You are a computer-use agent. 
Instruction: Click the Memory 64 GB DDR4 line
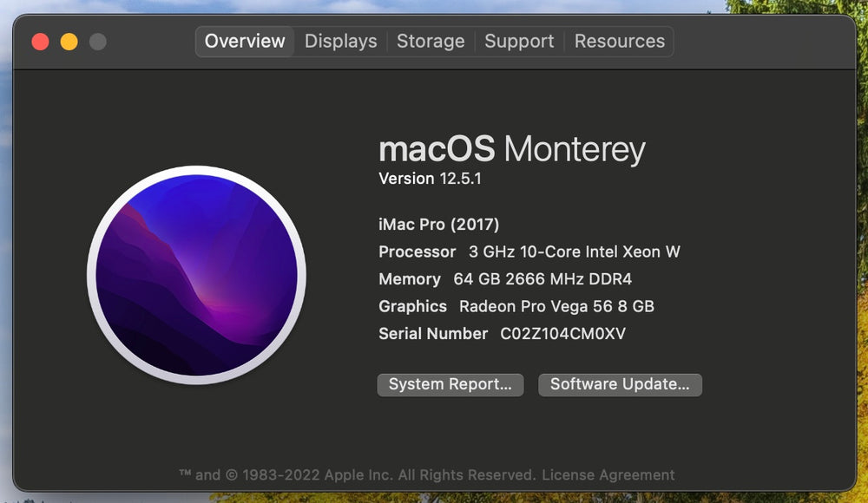(505, 279)
